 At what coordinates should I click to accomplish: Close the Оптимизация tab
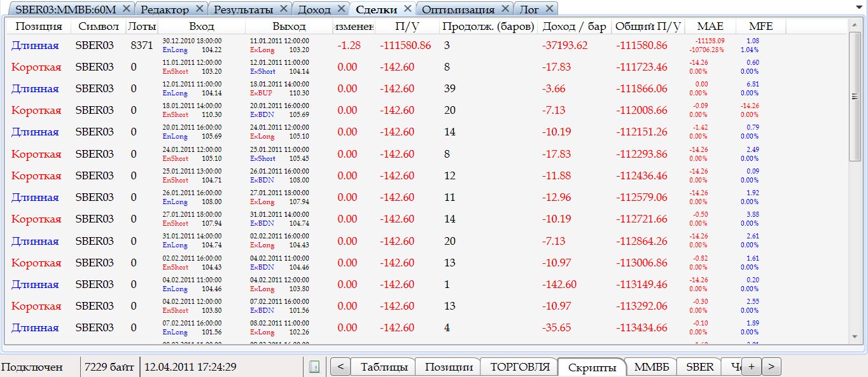[x=505, y=9]
